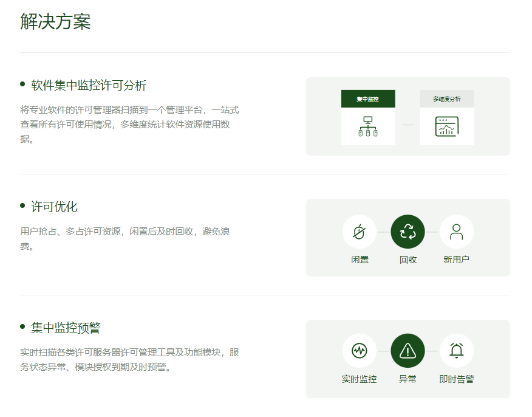Image resolution: width=532 pixels, height=417 pixels.
Task: Click the 集中监控 network hierarchy icon
Action: (x=368, y=126)
